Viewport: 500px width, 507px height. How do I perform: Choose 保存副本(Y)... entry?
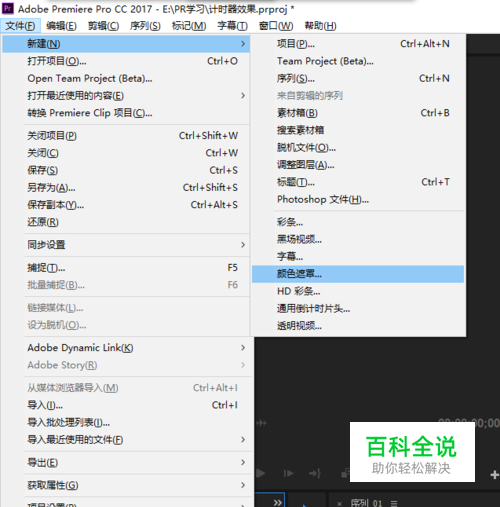[x=126, y=205]
